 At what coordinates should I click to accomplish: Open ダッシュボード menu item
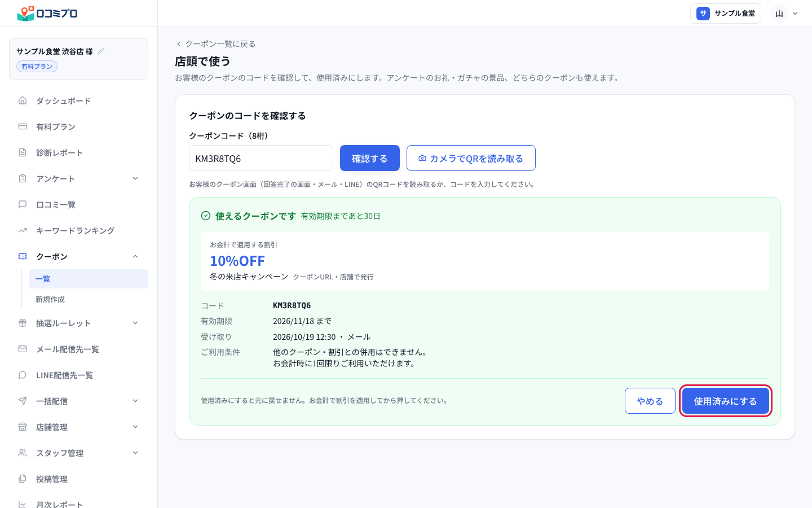pyautogui.click(x=79, y=100)
